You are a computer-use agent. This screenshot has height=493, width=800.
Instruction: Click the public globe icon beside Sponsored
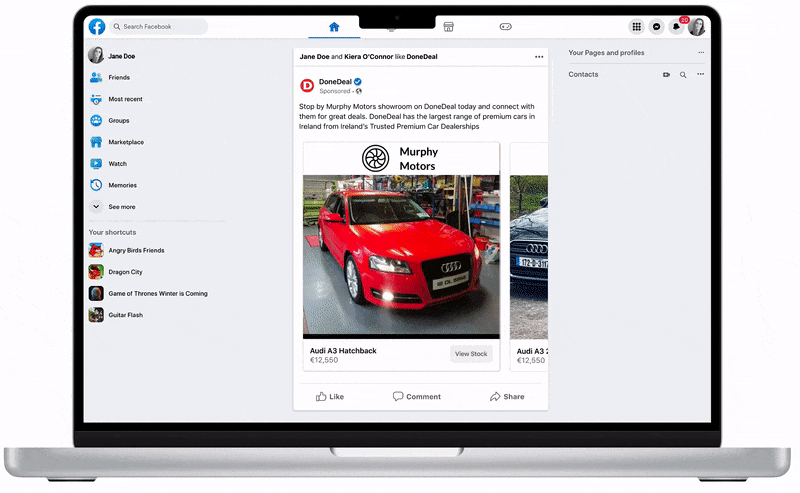359,91
